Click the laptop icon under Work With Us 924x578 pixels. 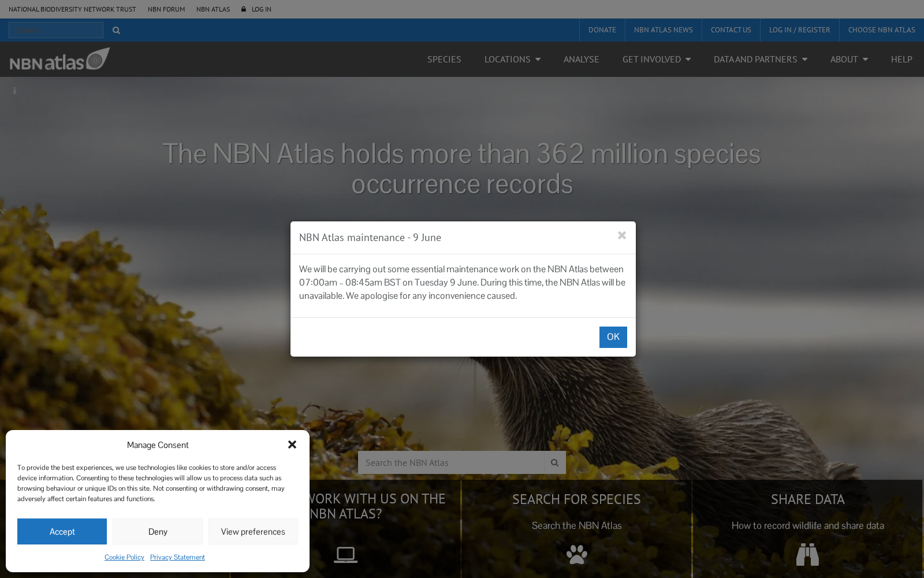345,555
